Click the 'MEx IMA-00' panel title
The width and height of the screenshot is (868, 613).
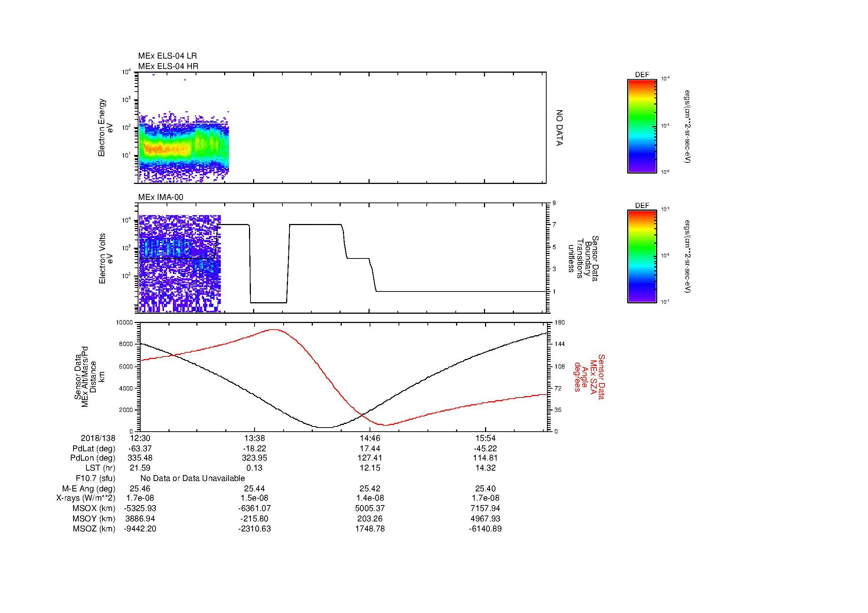161,197
